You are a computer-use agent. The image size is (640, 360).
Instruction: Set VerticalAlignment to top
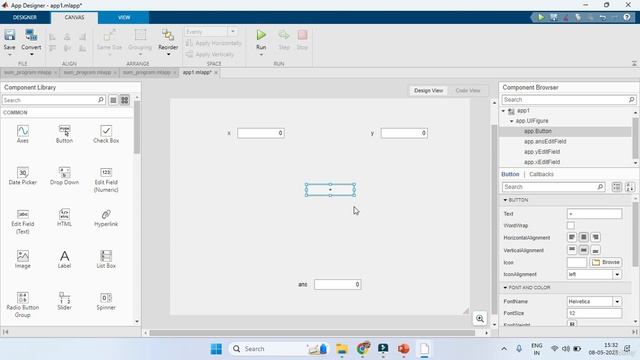pos(572,250)
